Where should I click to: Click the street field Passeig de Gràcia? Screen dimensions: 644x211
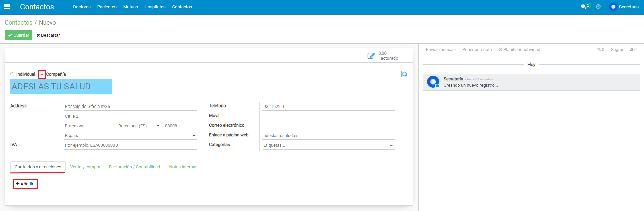coord(130,107)
